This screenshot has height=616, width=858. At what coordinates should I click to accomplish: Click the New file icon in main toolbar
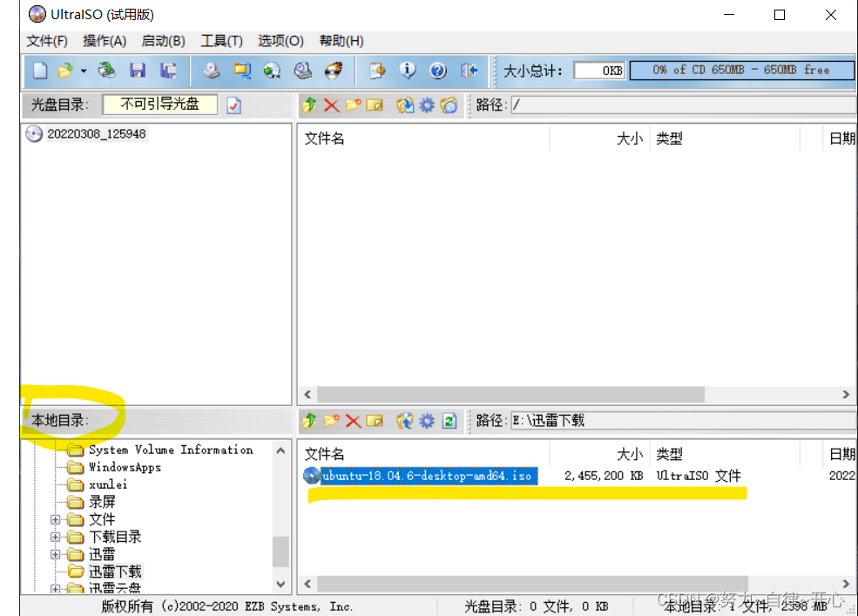pos(40,71)
